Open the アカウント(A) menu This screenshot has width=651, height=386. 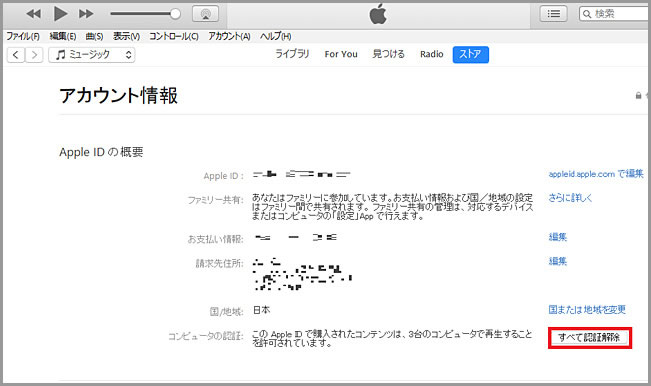click(229, 37)
